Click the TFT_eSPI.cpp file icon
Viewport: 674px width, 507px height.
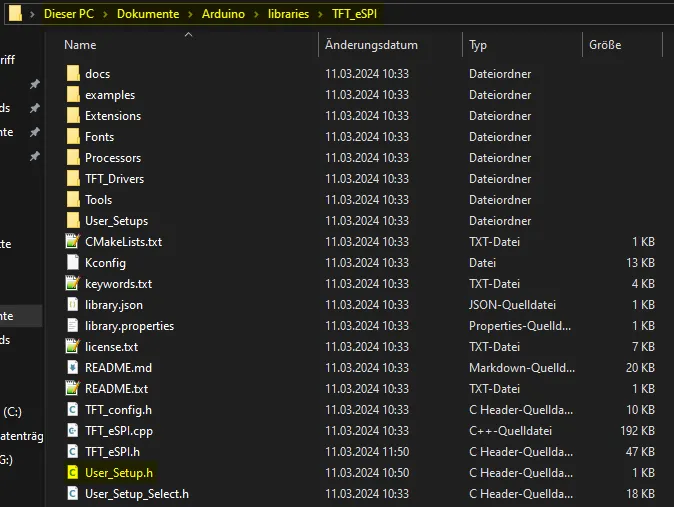tap(72, 431)
